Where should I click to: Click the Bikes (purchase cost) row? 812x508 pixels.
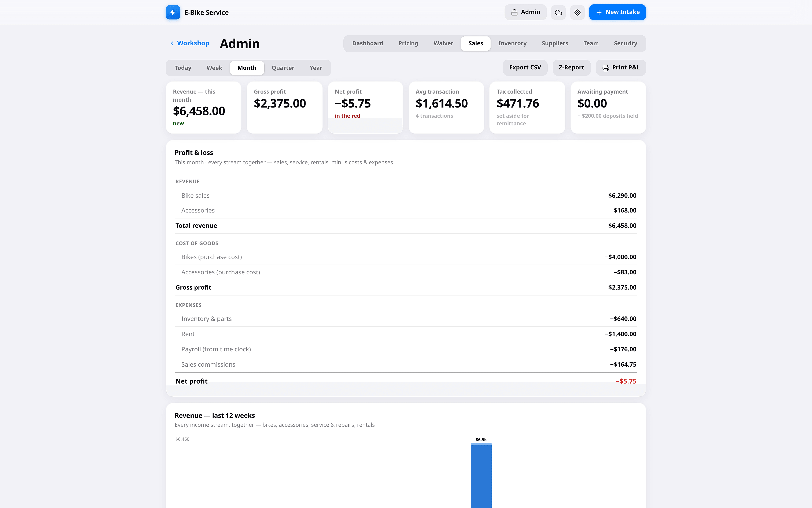coord(406,257)
